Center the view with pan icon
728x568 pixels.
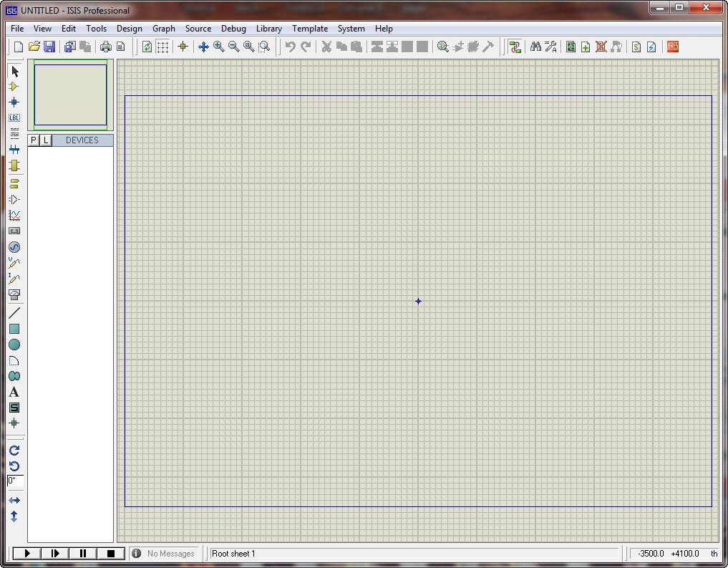(x=203, y=47)
